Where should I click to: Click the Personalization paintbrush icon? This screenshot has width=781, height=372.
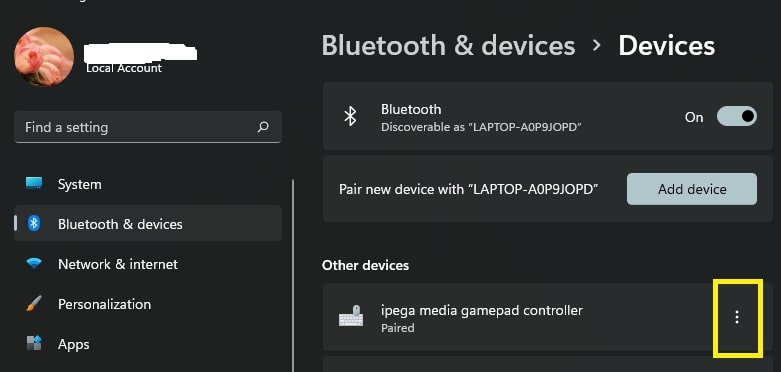pos(34,304)
